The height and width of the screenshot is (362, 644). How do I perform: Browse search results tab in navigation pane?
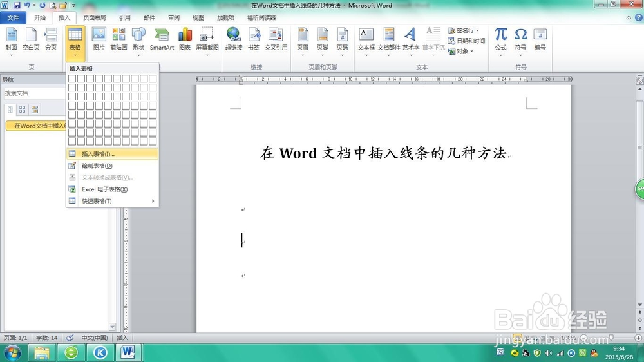pyautogui.click(x=35, y=110)
